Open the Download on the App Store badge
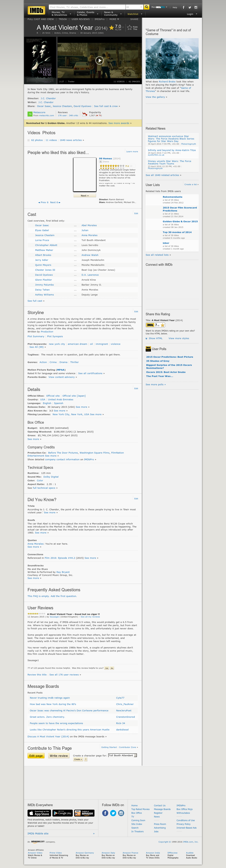226x868 pixels. pos(39,813)
